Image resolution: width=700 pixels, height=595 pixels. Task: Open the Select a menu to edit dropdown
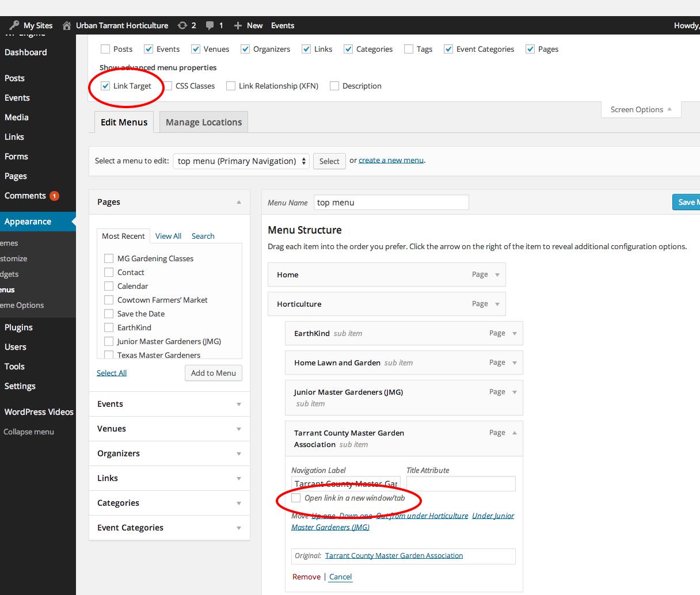click(241, 161)
